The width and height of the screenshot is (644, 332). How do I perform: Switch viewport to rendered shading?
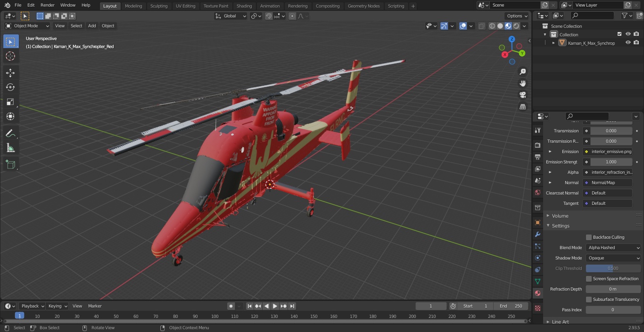516,26
